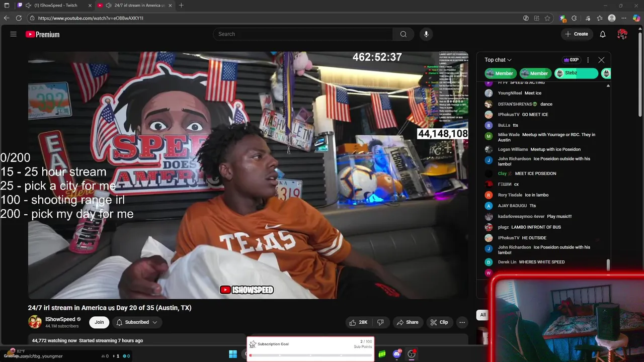
Task: Open the split screen icon in address bar
Action: tap(536, 18)
